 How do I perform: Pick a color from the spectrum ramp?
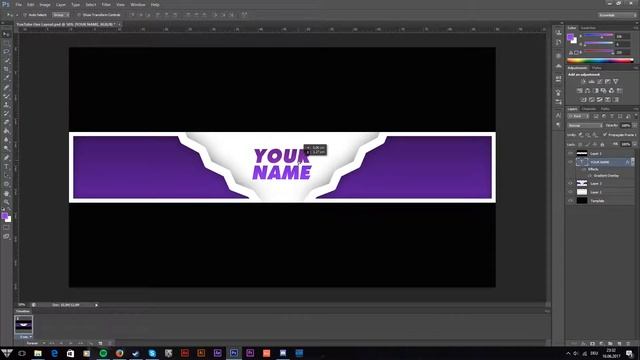pos(600,60)
